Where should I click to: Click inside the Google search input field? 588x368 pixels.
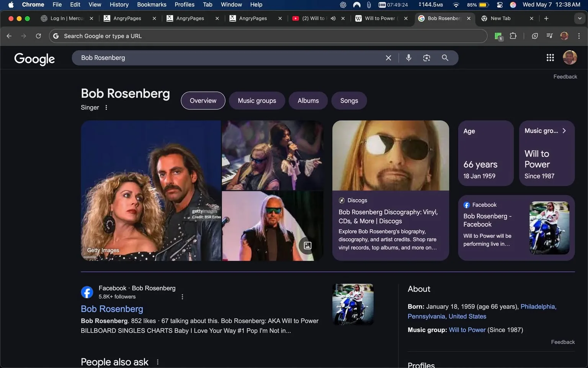coord(230,58)
